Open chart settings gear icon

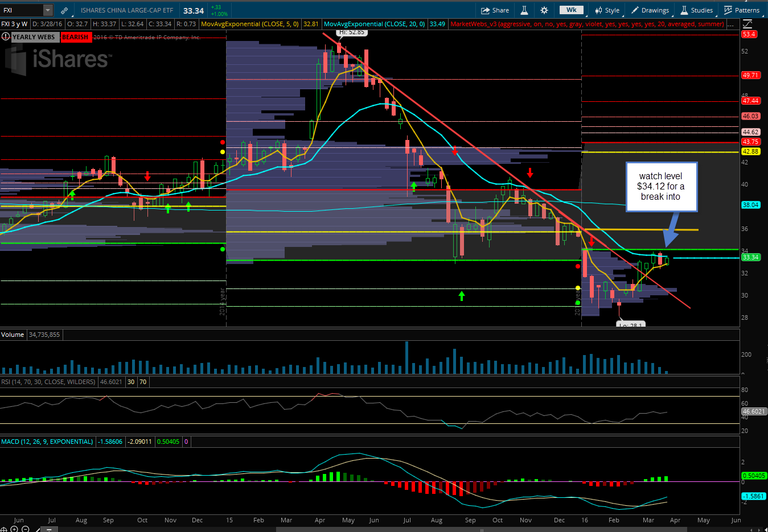click(x=544, y=10)
